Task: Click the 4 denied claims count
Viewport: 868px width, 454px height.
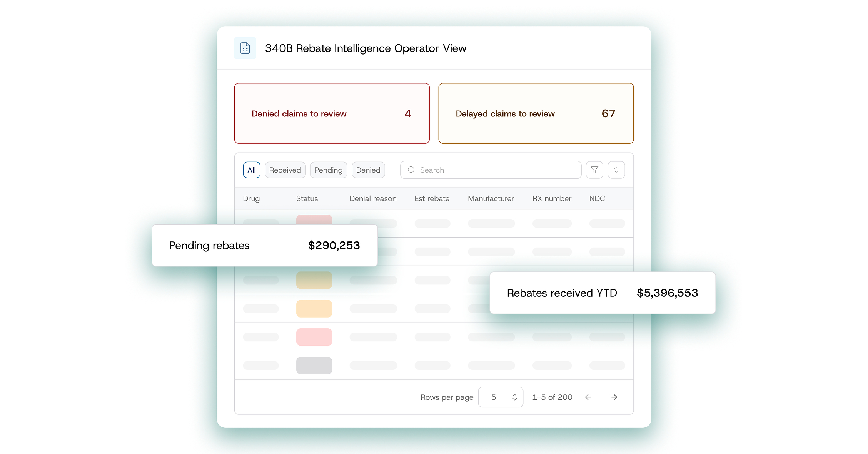Action: [408, 113]
